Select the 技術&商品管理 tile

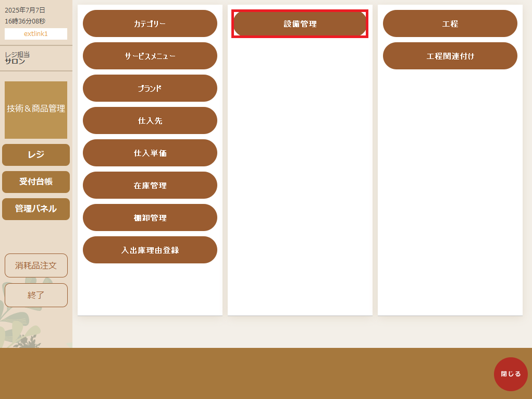[36, 110]
